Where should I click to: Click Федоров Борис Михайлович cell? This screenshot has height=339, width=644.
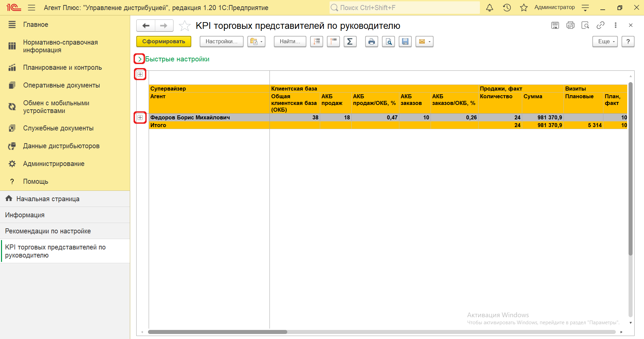tap(209, 117)
